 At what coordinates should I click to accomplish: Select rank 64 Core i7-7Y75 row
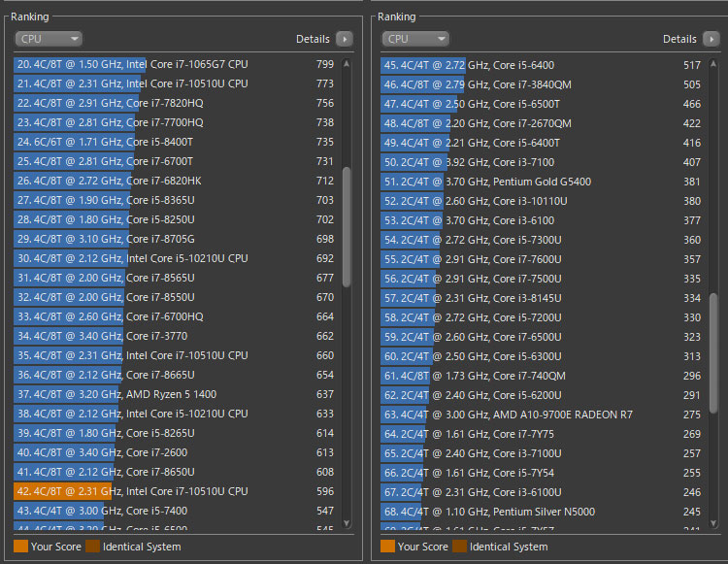pyautogui.click(x=543, y=434)
